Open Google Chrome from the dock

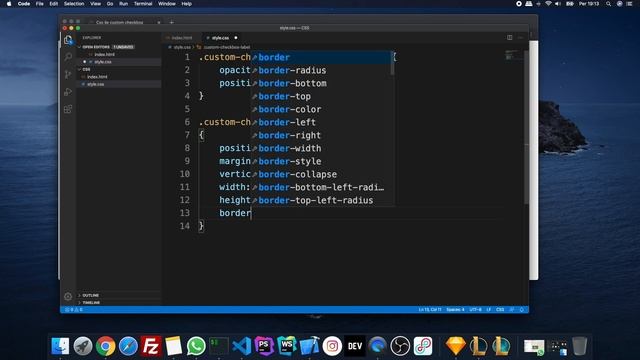click(x=106, y=346)
